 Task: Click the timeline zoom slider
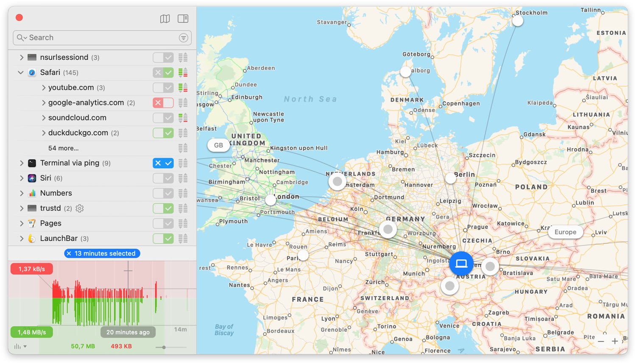164,347
